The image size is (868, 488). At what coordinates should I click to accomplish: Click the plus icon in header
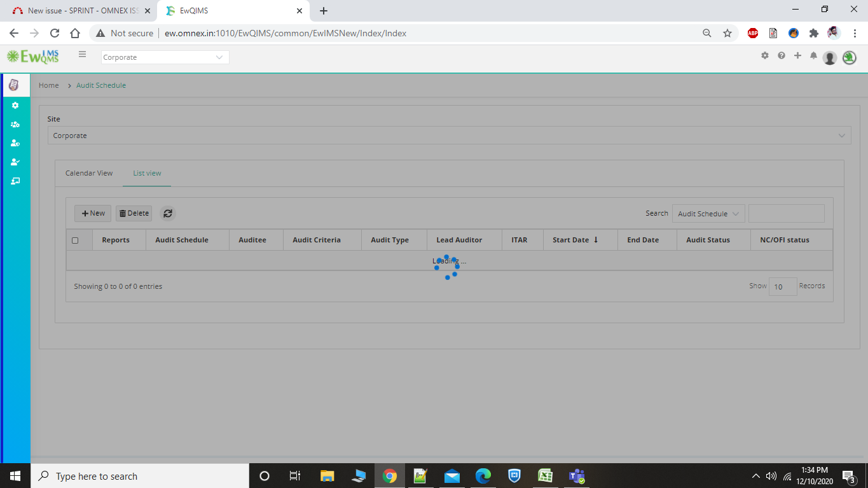point(797,56)
